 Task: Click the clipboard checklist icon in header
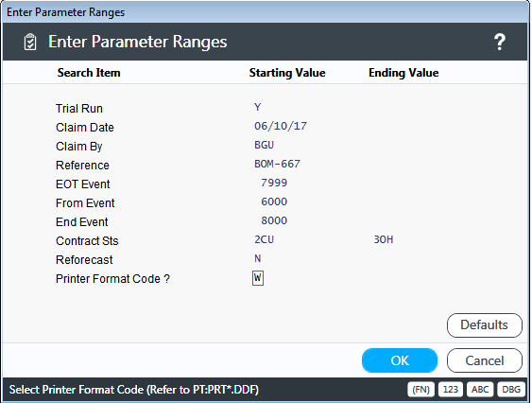[30, 43]
